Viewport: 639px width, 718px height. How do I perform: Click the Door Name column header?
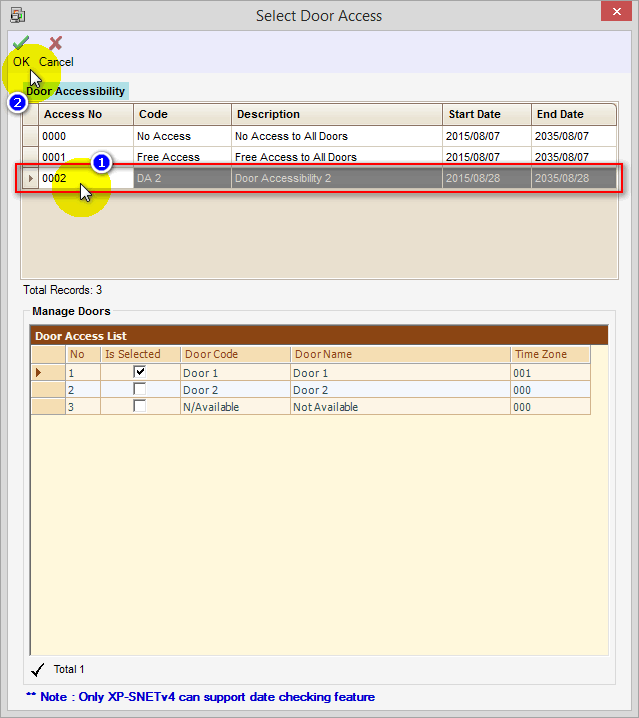(400, 354)
